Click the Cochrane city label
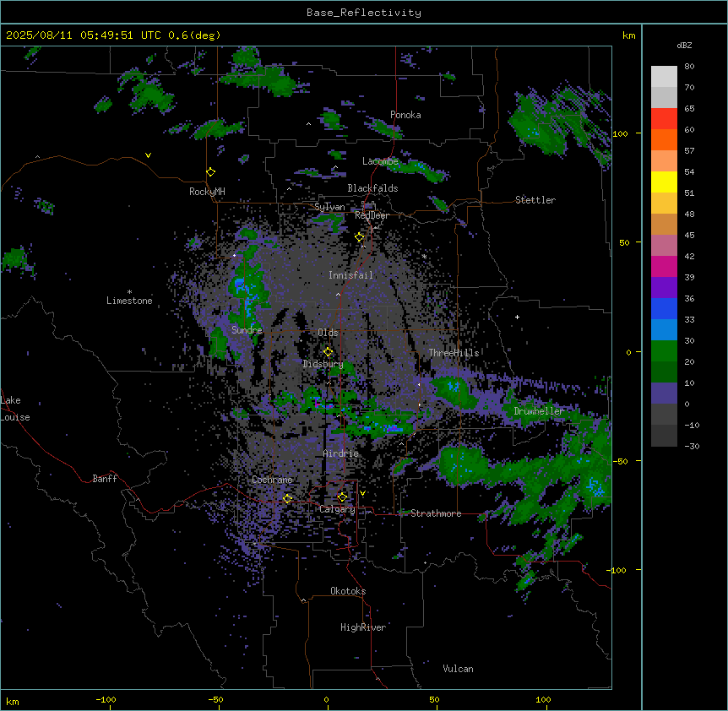 pos(272,480)
